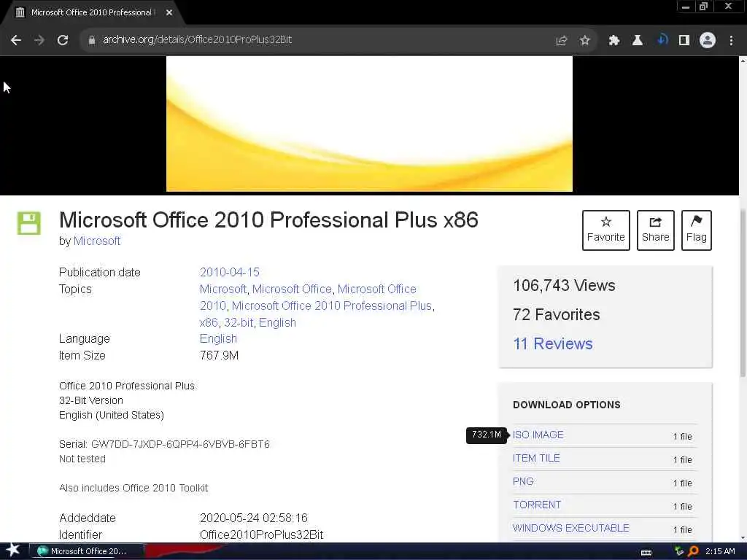Go back to the previous page
747x560 pixels.
(16, 40)
